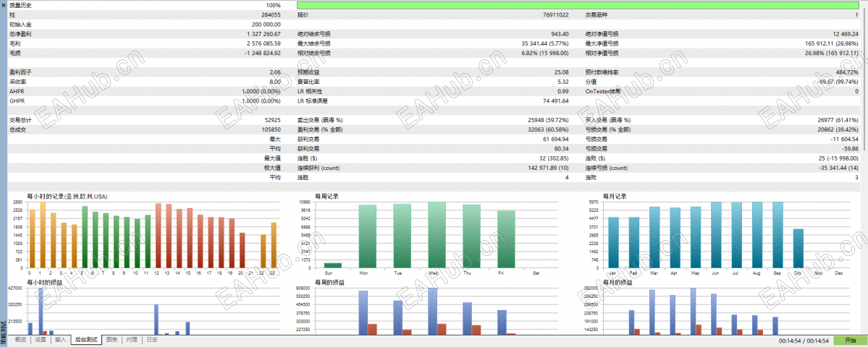Select the 买入交易 value 26977 (61.41%)
This screenshot has width=868, height=347.
point(838,120)
